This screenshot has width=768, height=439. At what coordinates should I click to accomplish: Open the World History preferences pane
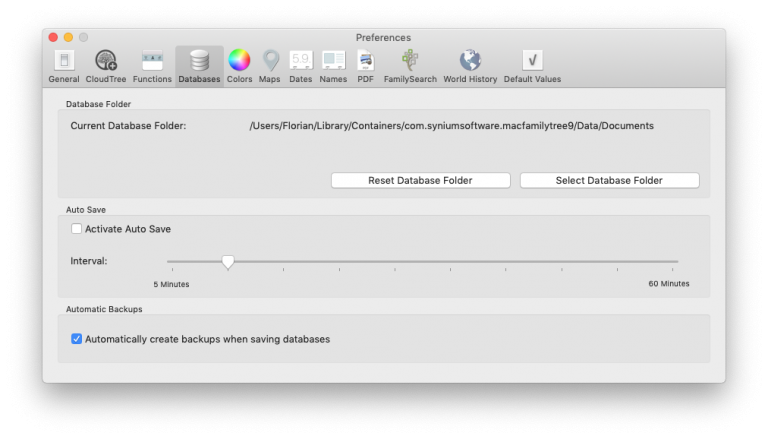[470, 67]
